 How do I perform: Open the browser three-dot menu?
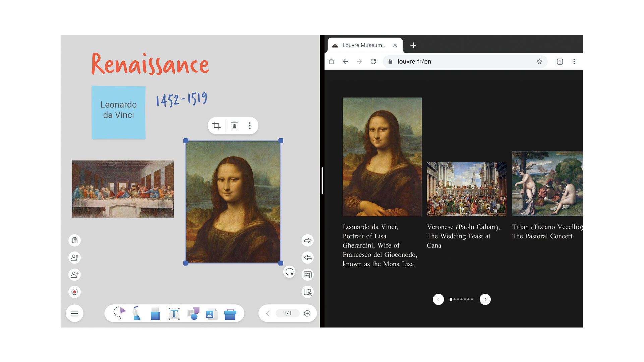[x=574, y=62]
